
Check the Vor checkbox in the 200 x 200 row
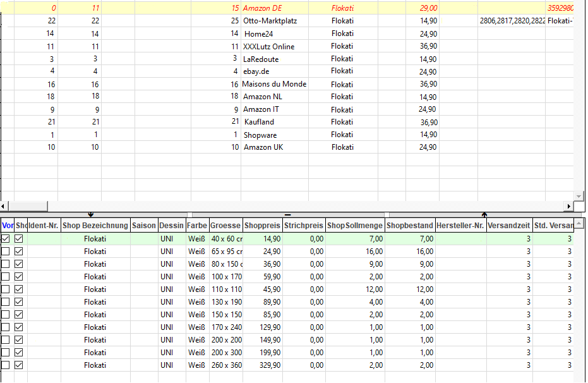pyautogui.click(x=6, y=340)
